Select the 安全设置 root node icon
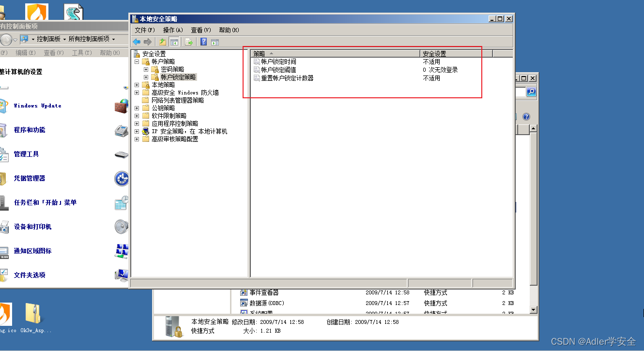This screenshot has width=644, height=351. pyautogui.click(x=137, y=54)
